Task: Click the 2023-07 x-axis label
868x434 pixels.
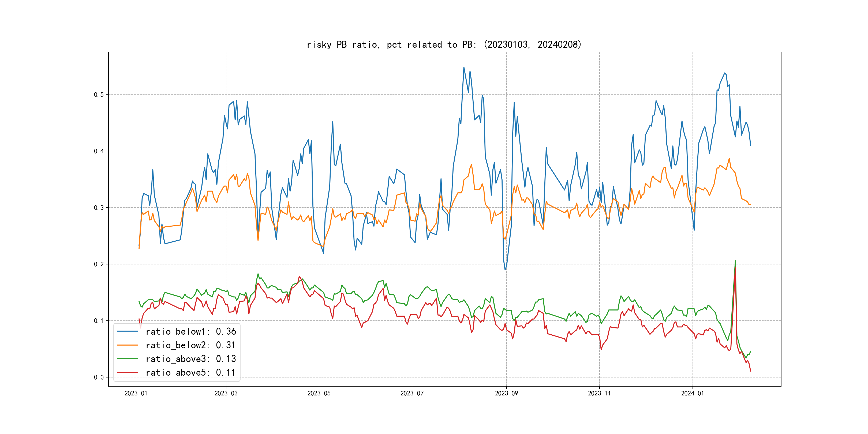Action: pos(412,394)
